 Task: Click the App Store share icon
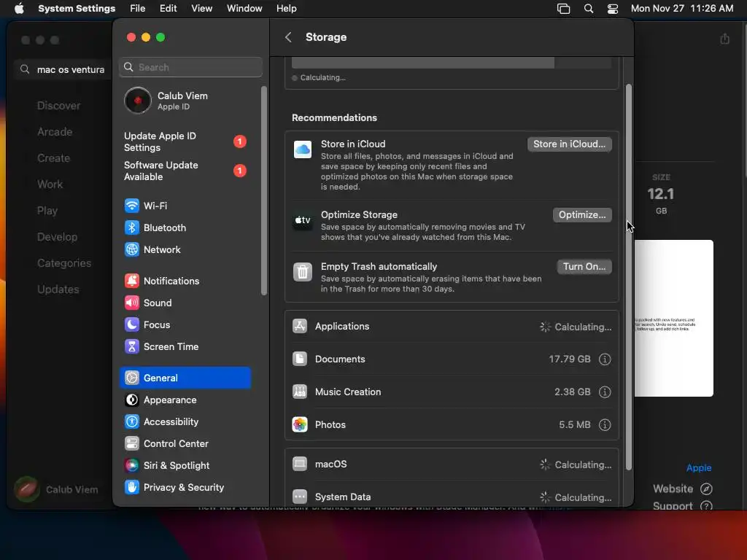pyautogui.click(x=724, y=39)
